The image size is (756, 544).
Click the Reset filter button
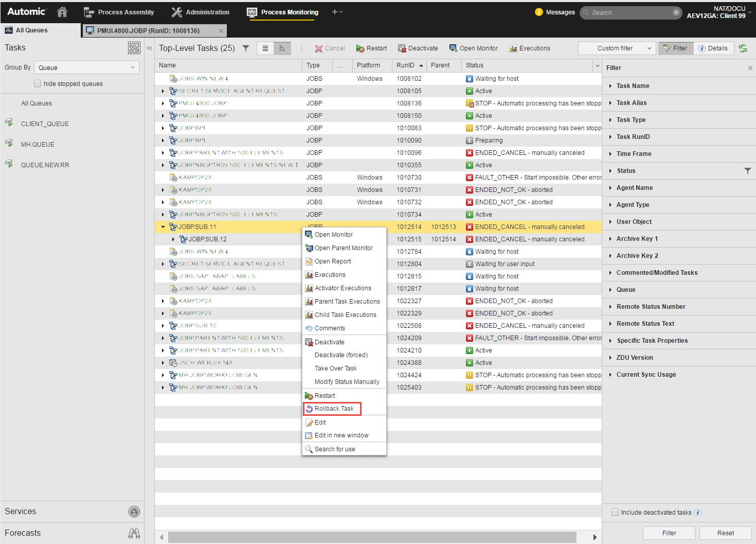pyautogui.click(x=725, y=533)
